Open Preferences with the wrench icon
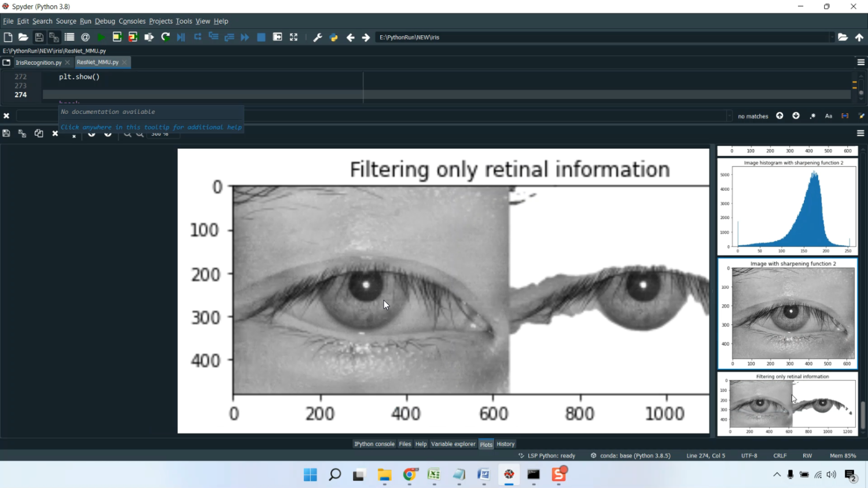The width and height of the screenshot is (868, 488). click(x=317, y=37)
